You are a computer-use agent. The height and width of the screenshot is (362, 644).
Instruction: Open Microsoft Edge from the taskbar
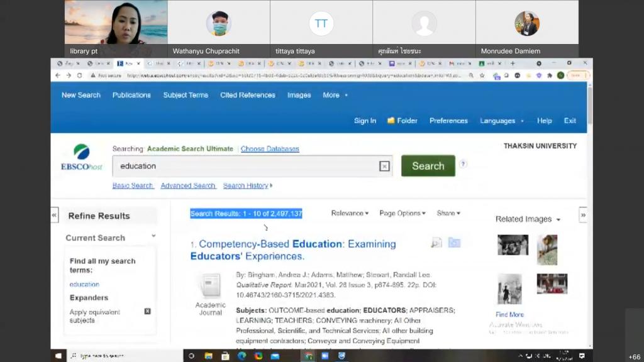[x=242, y=356]
